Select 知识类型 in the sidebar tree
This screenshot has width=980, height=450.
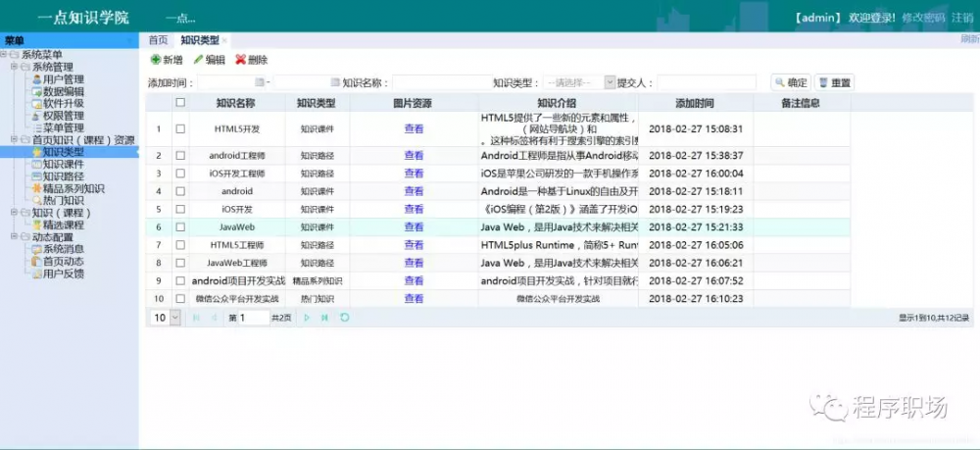click(63, 152)
